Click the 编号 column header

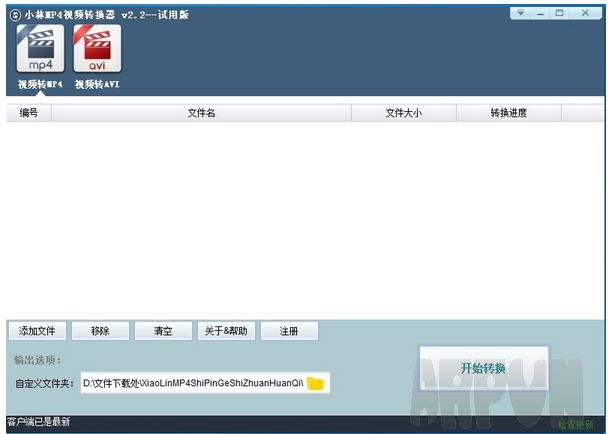[x=29, y=113]
